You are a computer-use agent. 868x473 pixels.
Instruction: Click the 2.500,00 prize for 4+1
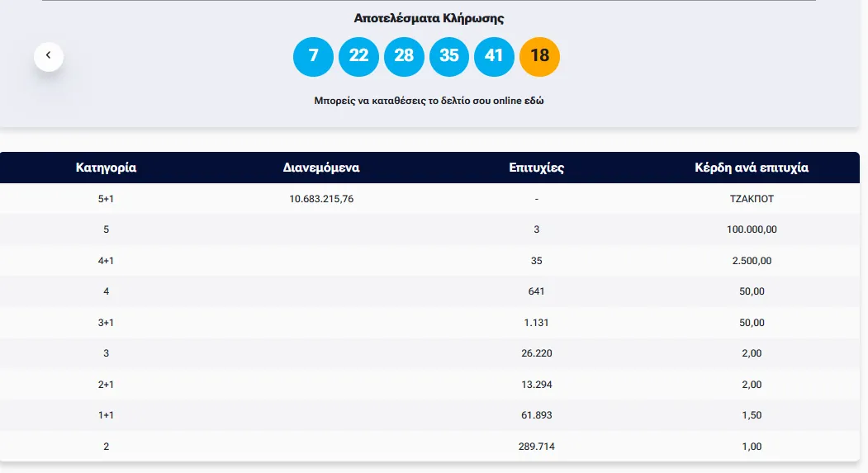pos(752,261)
